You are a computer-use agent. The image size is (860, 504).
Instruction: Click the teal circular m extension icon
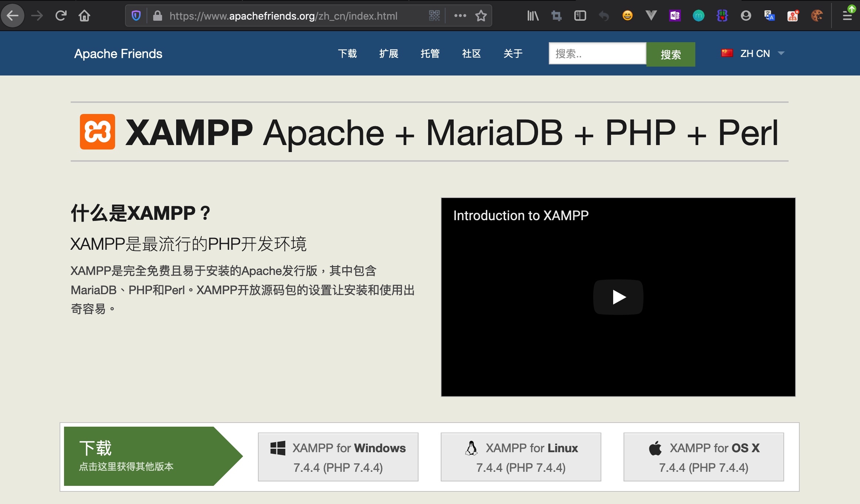698,16
